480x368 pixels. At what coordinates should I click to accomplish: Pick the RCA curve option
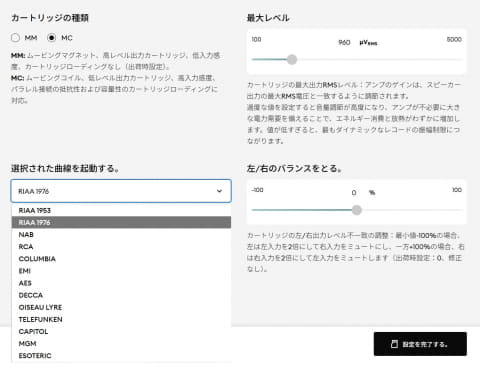(121, 247)
